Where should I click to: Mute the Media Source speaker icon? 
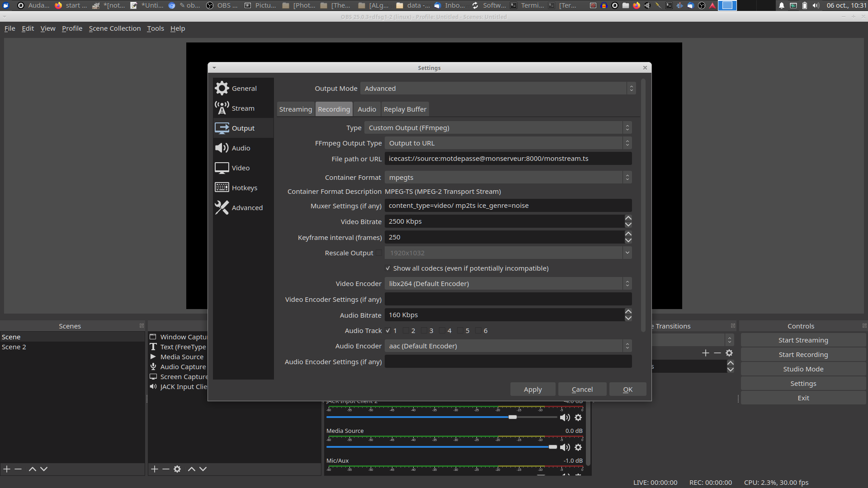pyautogui.click(x=565, y=447)
